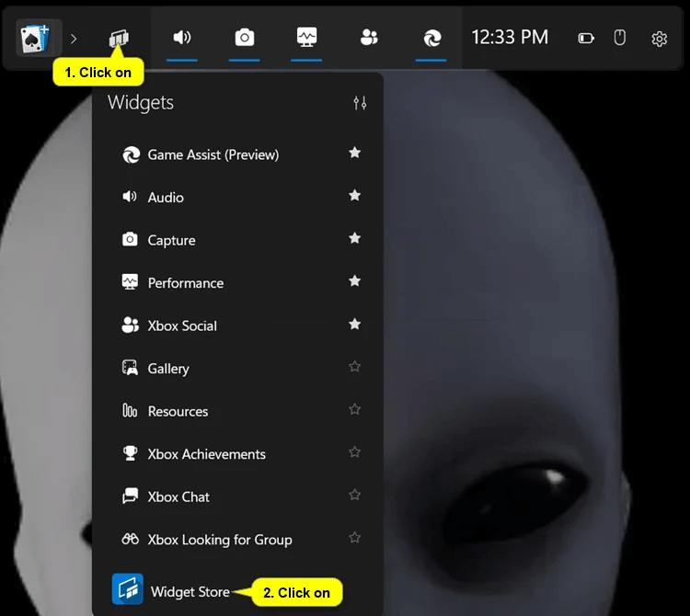
Task: Favorite Xbox Looking for Group star
Action: click(355, 537)
